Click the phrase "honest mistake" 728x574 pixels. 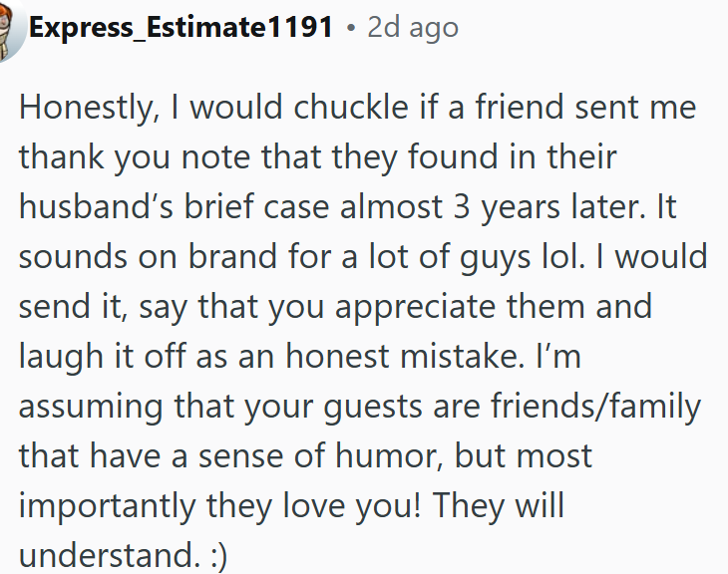point(417,356)
